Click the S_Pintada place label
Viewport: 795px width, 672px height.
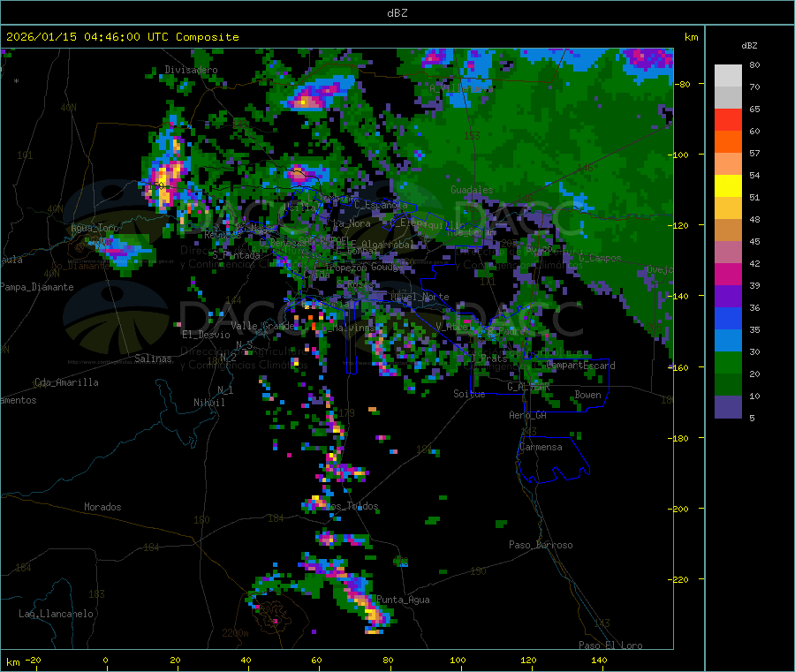(x=236, y=255)
